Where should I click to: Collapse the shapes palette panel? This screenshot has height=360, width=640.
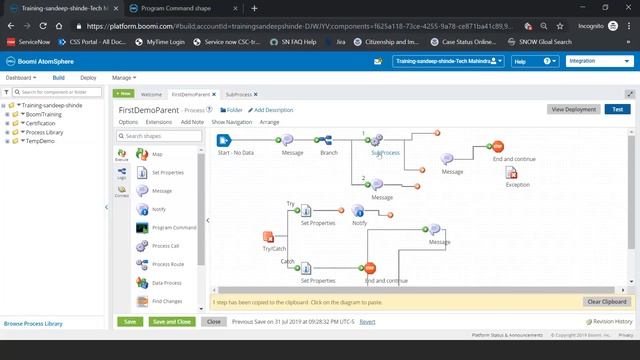tap(208, 220)
